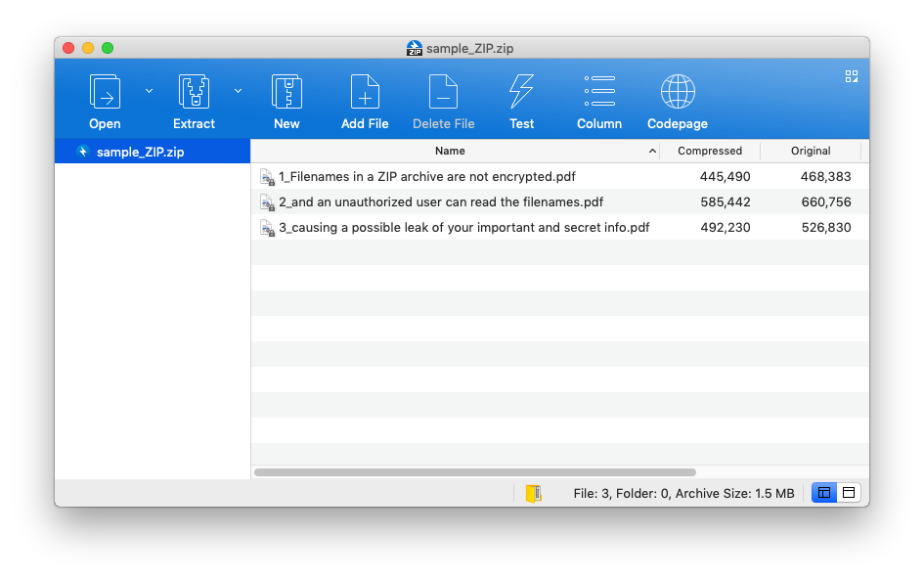Switch to split pane view layout

[x=824, y=493]
